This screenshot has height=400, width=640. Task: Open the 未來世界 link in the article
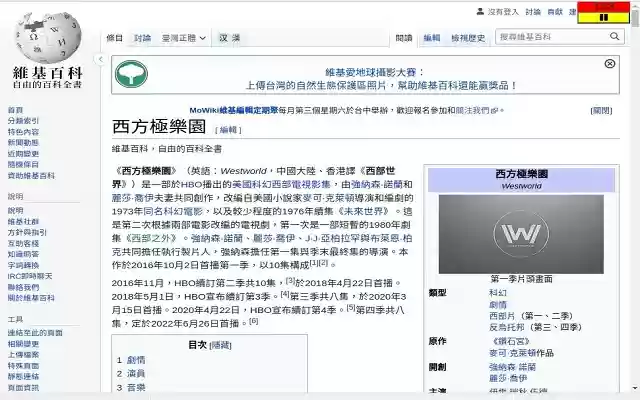[x=363, y=211]
